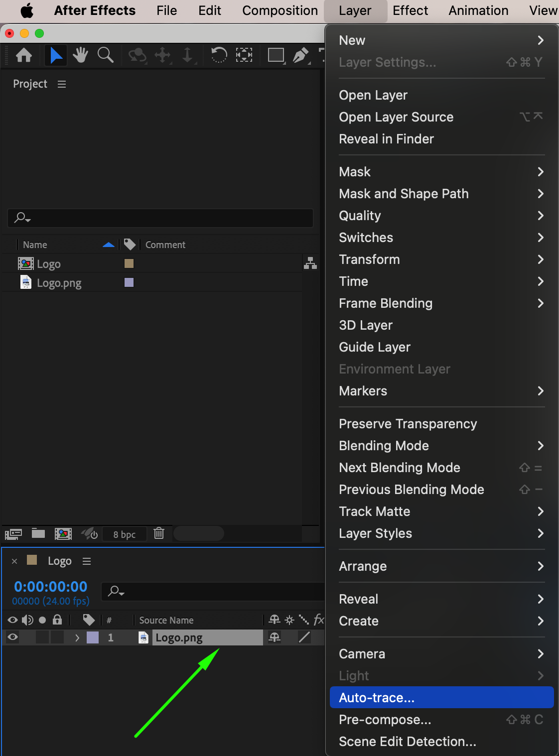The height and width of the screenshot is (756, 559).
Task: Click the Logo composition label color swatch
Action: coord(129,263)
